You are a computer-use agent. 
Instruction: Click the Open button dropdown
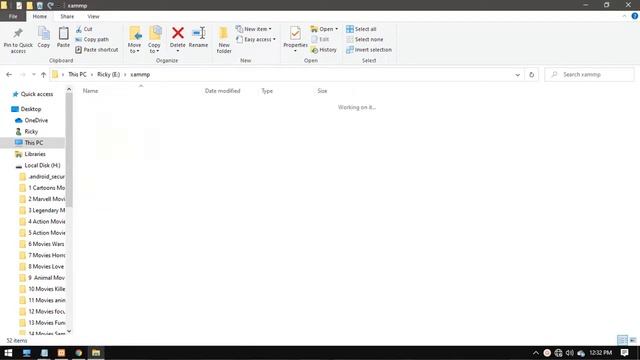(x=324, y=29)
